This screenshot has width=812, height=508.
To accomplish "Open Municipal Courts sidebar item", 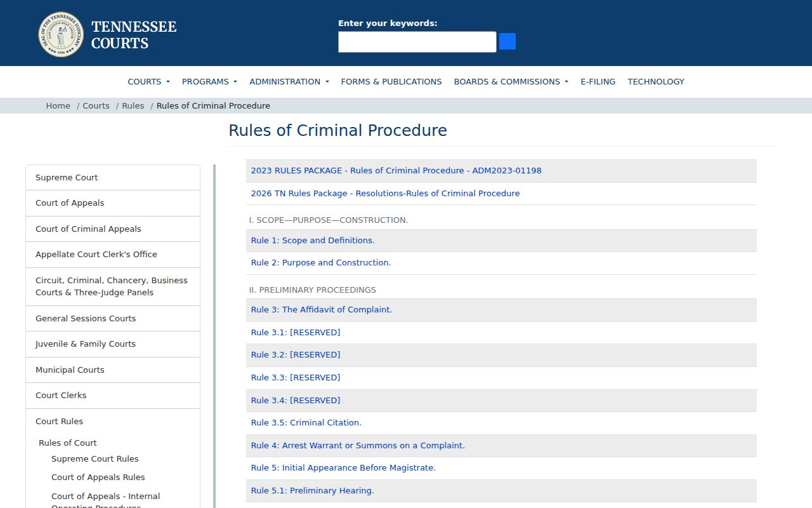I will click(x=113, y=370).
